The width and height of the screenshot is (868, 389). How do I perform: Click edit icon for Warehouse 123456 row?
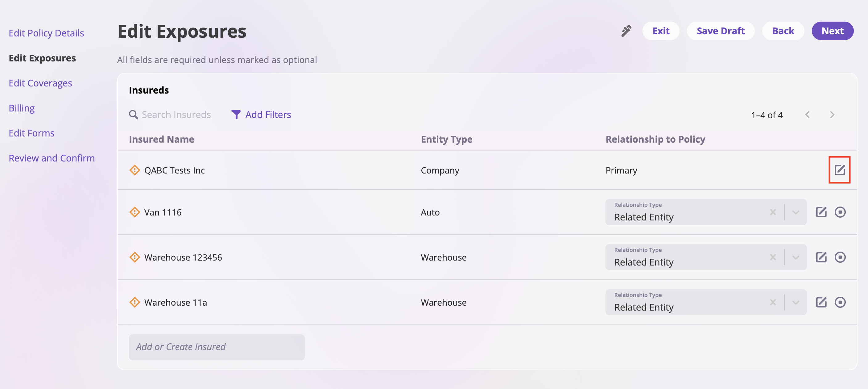coord(821,257)
